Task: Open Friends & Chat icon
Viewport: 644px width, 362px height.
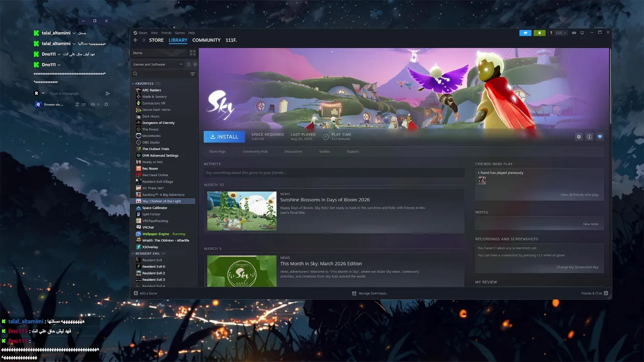Action: pyautogui.click(x=606, y=293)
